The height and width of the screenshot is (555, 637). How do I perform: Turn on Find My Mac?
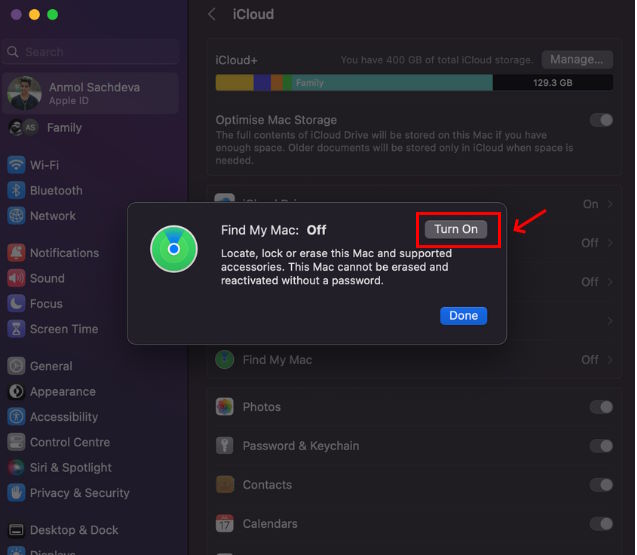(456, 230)
